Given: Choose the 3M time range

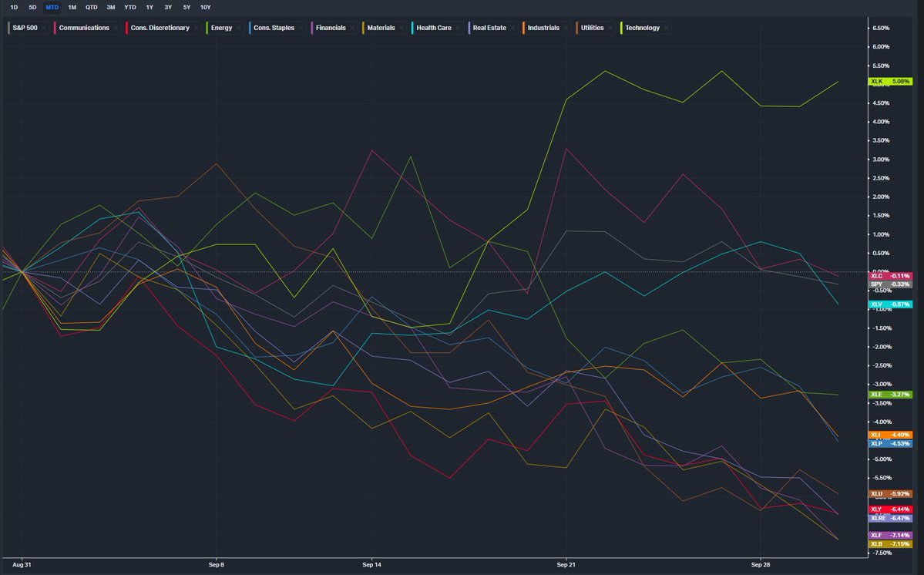Looking at the screenshot, I should 111,8.
